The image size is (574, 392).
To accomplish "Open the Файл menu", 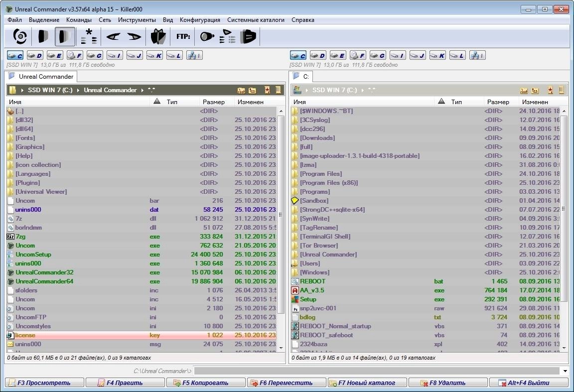I will 14,20.
